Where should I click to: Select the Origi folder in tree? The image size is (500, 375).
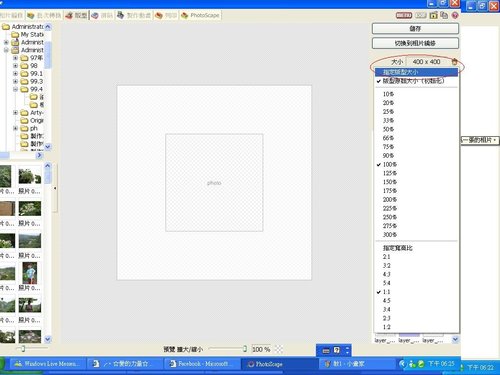(32, 121)
